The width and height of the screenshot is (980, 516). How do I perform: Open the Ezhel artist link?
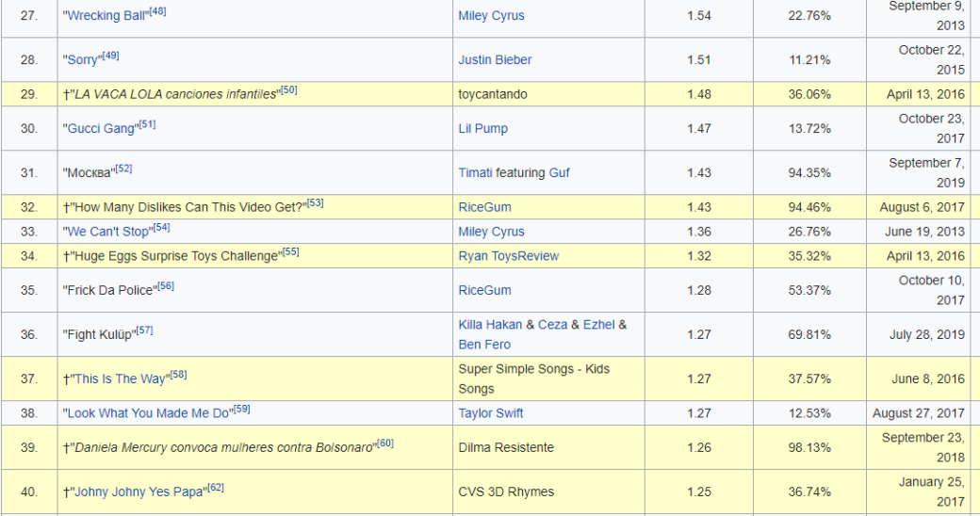pyautogui.click(x=598, y=325)
